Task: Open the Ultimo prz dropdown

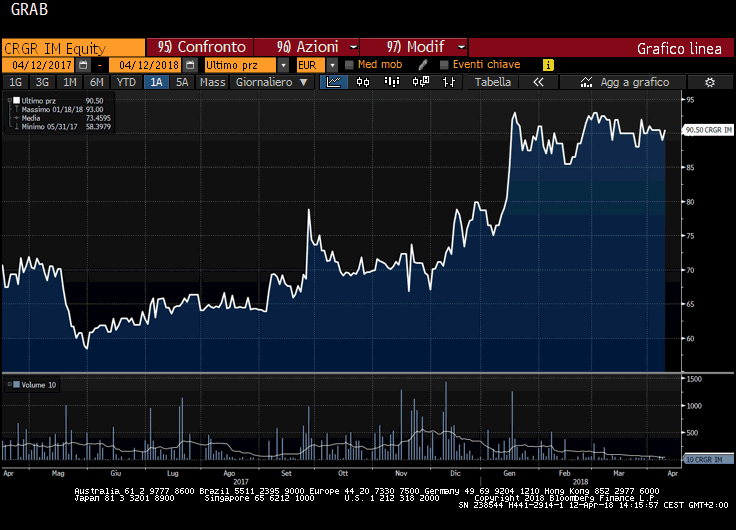Action: [x=283, y=64]
